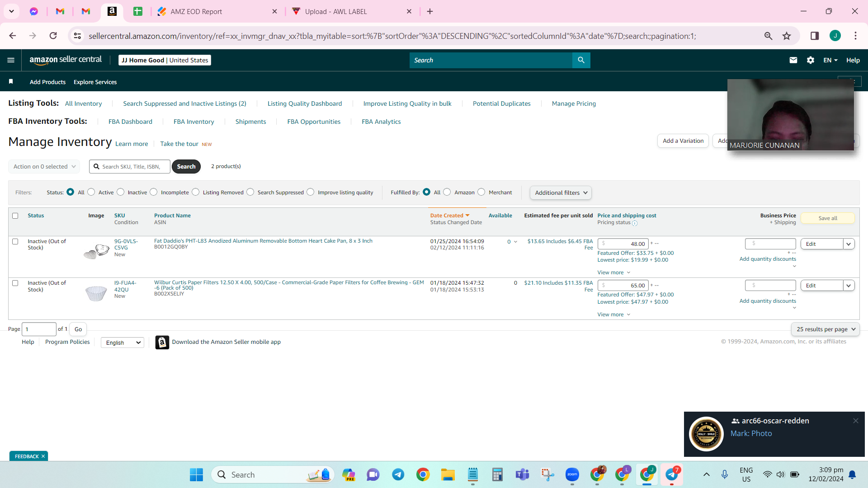Open Edit dropdown arrow for cake pan row
The width and height of the screenshot is (868, 488).
pyautogui.click(x=849, y=244)
